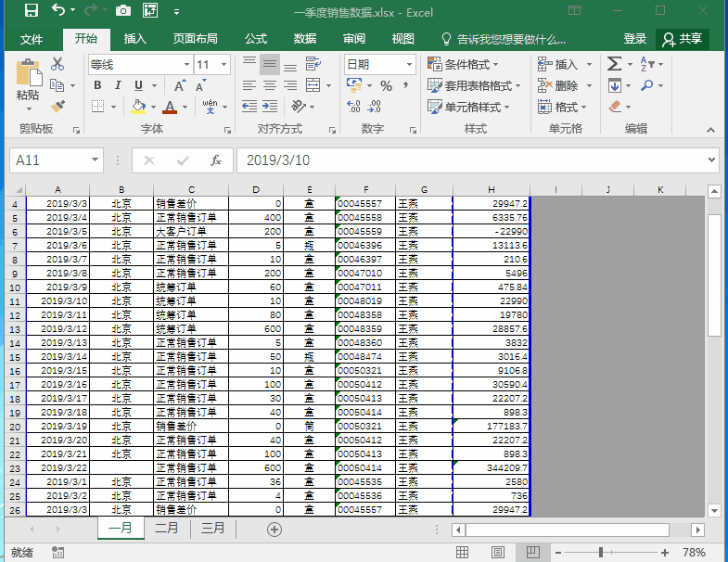Click the 条件格式 button
This screenshot has height=562, width=728.
tap(464, 64)
